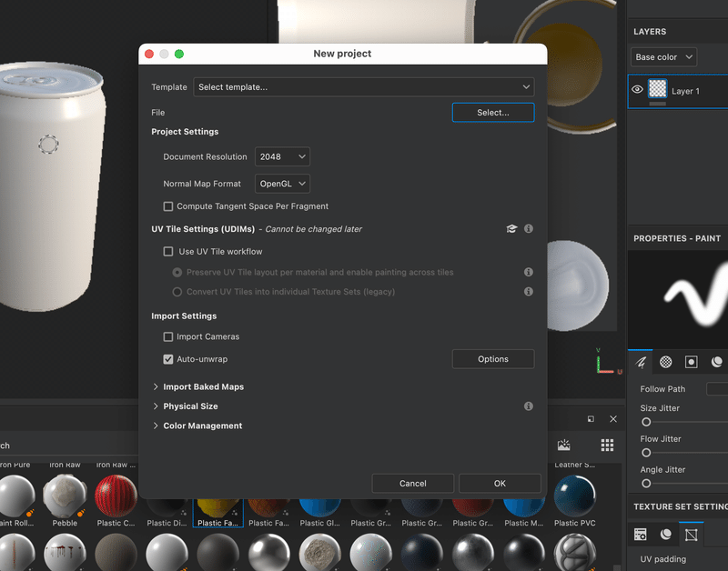Click info icon for Convert UV Tiles legacy
The width and height of the screenshot is (728, 571).
529,292
